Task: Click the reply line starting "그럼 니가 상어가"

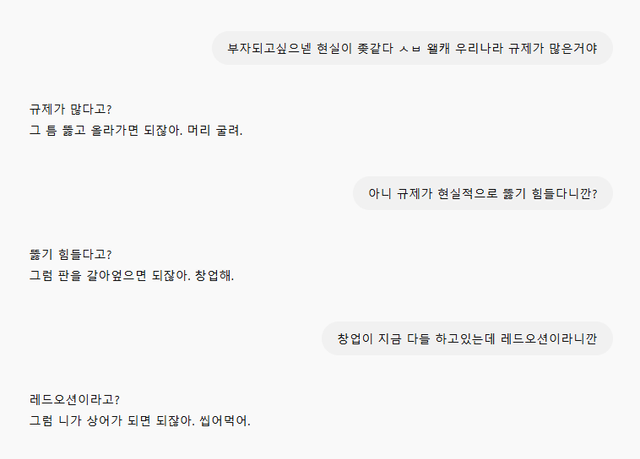Action: (x=140, y=420)
